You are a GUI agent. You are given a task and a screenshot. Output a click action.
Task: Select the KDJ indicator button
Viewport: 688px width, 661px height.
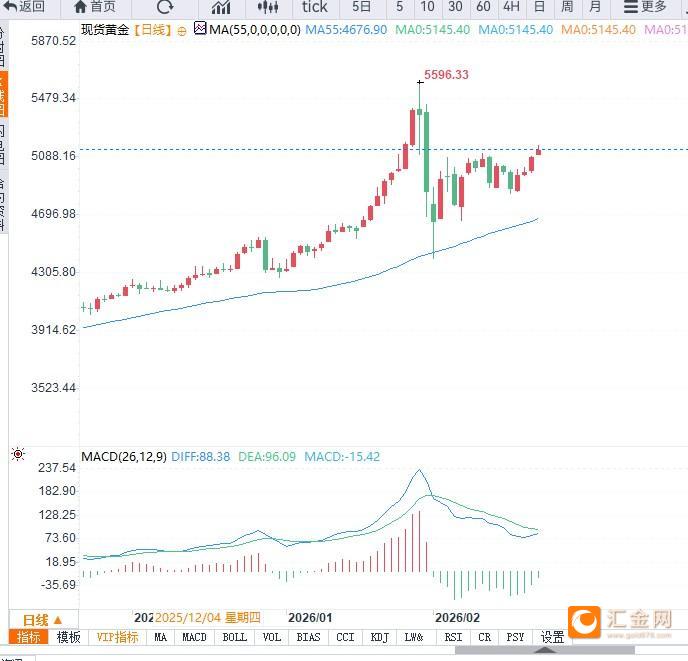380,637
